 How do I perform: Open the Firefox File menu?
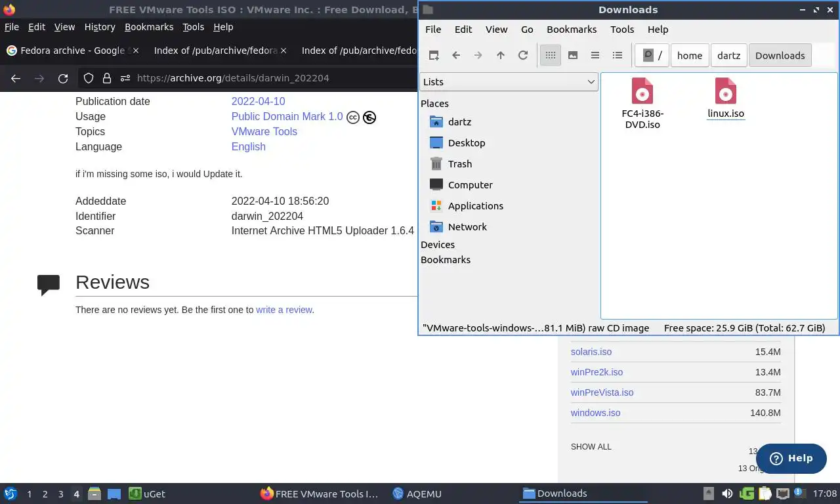pos(12,27)
